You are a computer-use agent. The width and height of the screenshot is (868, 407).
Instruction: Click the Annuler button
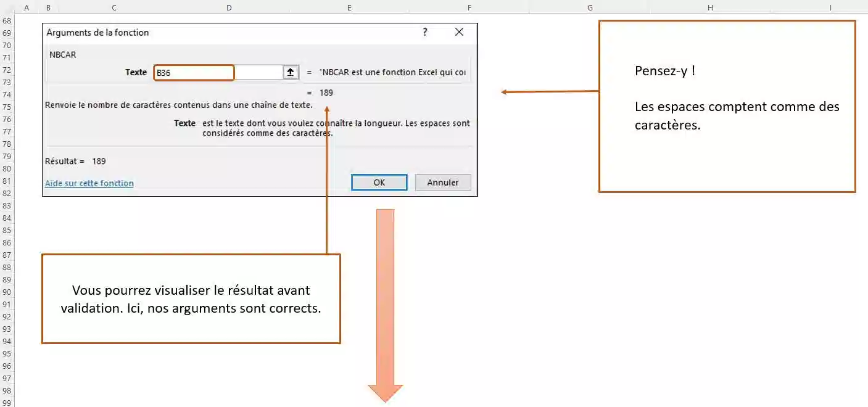443,183
